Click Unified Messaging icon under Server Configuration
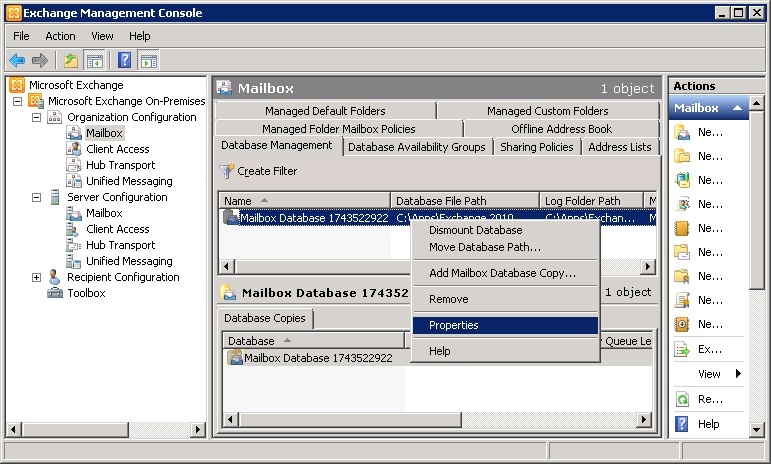The height and width of the screenshot is (464, 771). point(74,261)
